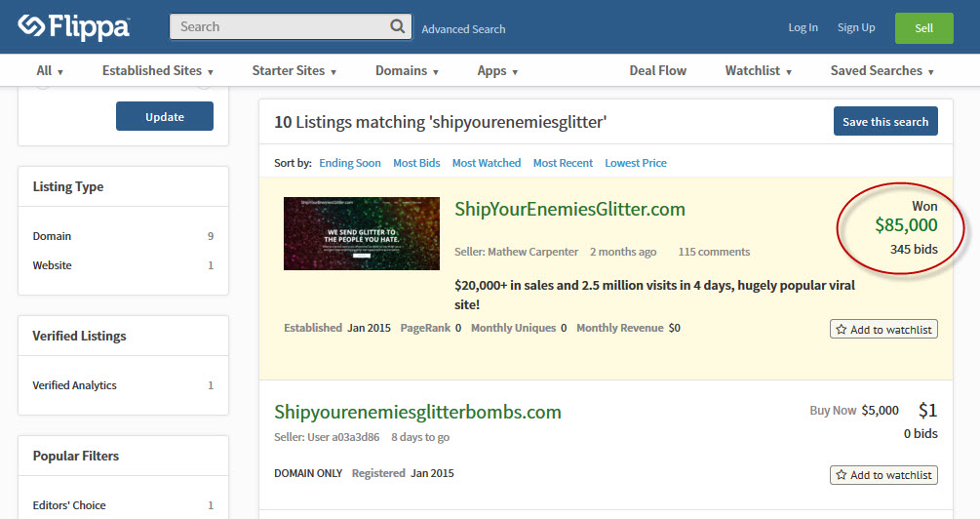Click the Sign Up link
Screen dimensions: 980x519
point(856,27)
